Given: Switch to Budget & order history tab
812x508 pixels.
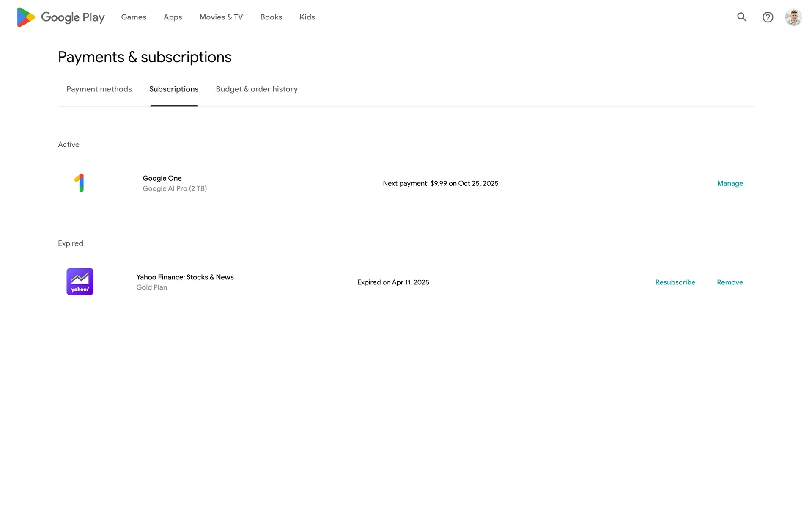Looking at the screenshot, I should (x=257, y=89).
